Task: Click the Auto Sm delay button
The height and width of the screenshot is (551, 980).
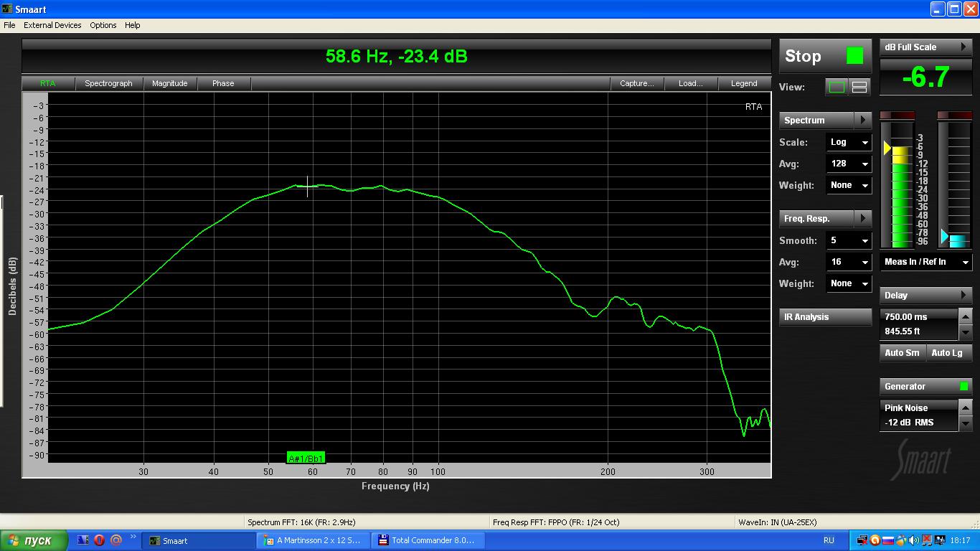Action: (902, 352)
